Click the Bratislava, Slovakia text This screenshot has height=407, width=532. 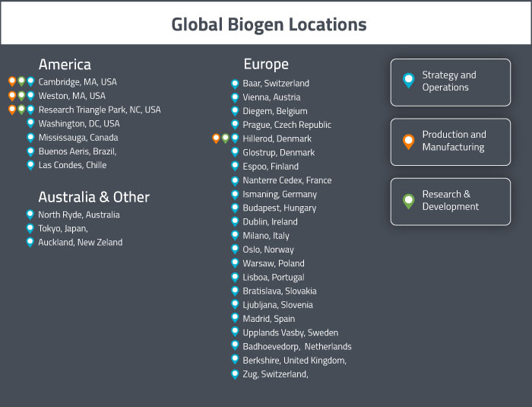coord(280,291)
